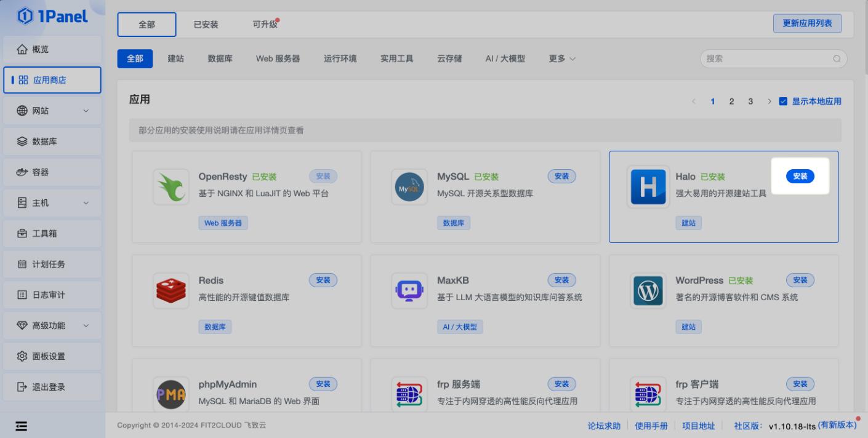The image size is (868, 438).
Task: Click the OpenResty leaf icon
Action: 171,186
